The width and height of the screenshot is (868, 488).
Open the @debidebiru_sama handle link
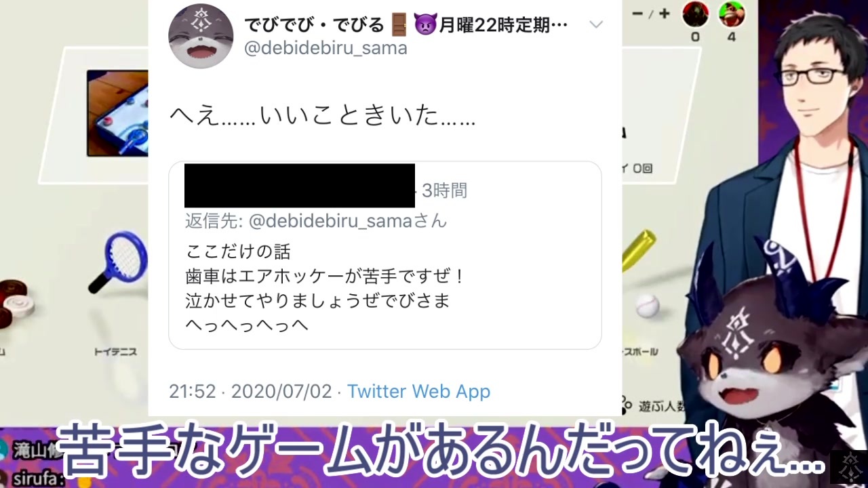tap(325, 48)
